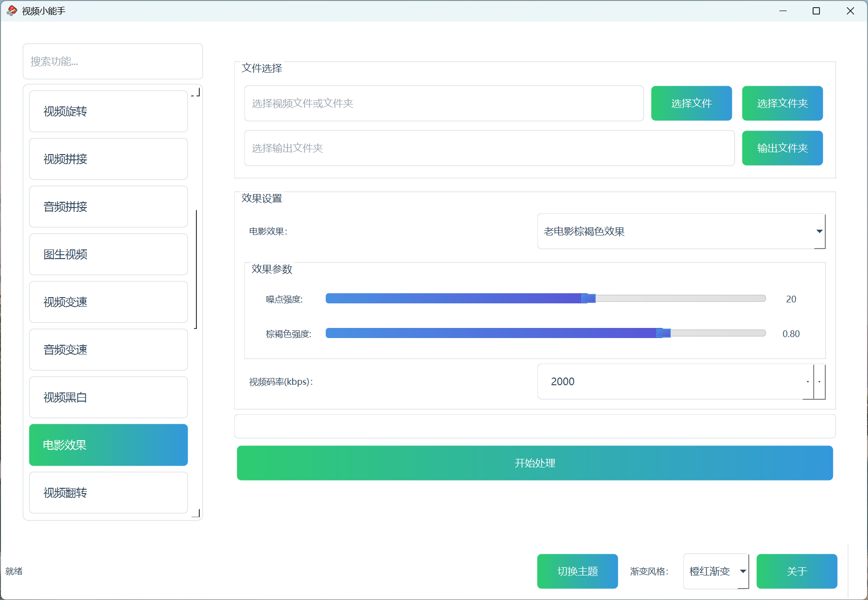Click the 视频小能手 app icon in title bar
The image size is (868, 600).
[12, 11]
